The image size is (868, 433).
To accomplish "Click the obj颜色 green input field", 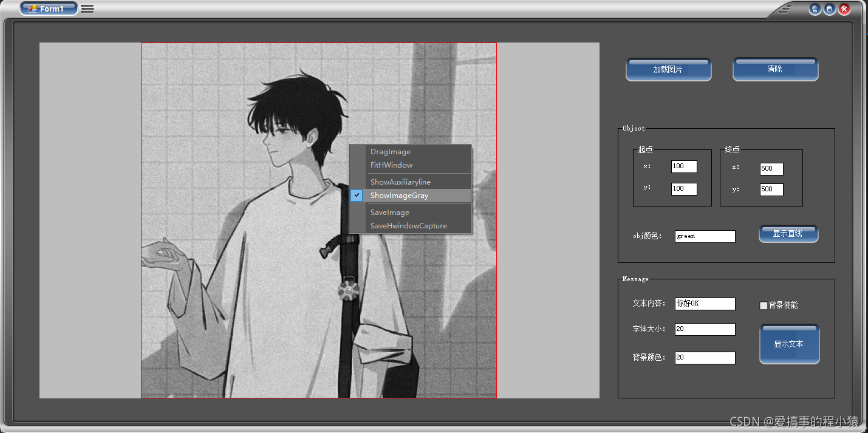I will point(705,236).
